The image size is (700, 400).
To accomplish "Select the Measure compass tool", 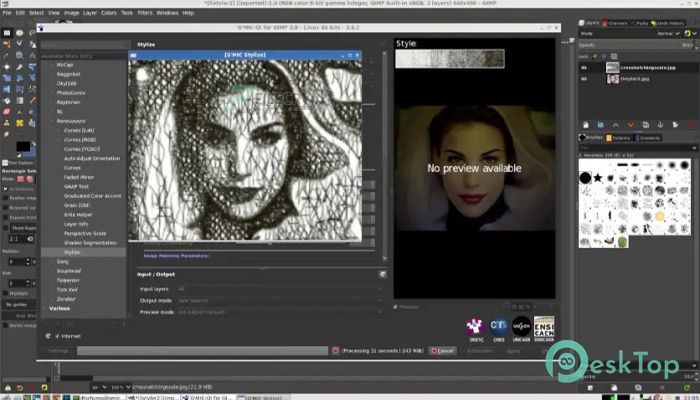I will (32, 55).
